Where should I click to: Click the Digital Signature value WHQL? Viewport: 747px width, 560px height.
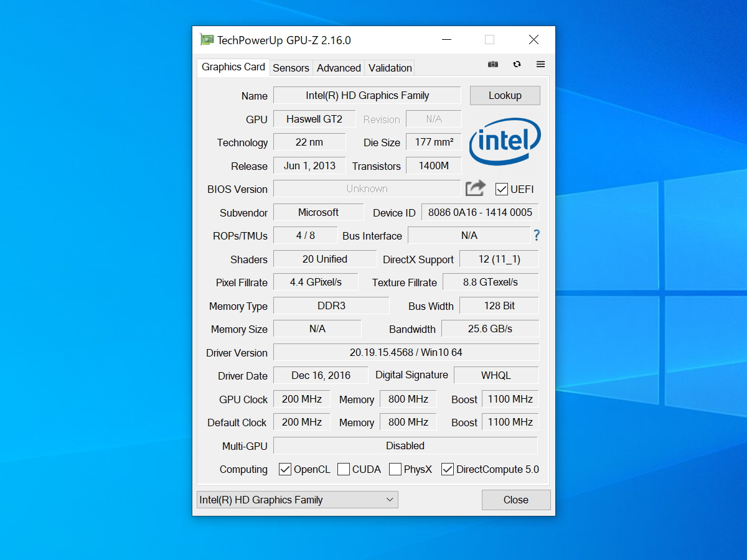click(496, 375)
